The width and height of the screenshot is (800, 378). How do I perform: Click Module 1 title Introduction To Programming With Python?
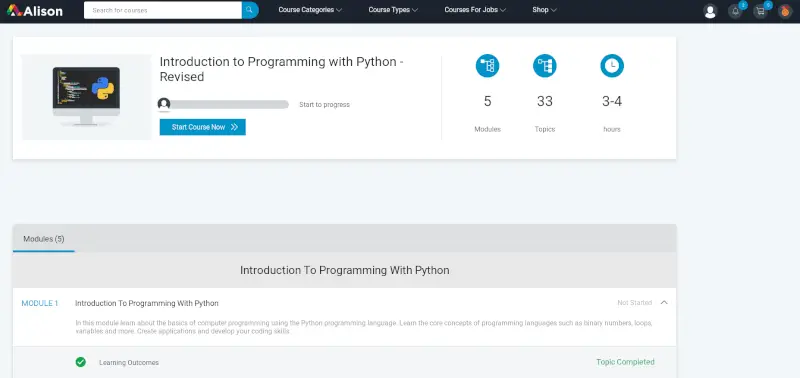click(147, 303)
